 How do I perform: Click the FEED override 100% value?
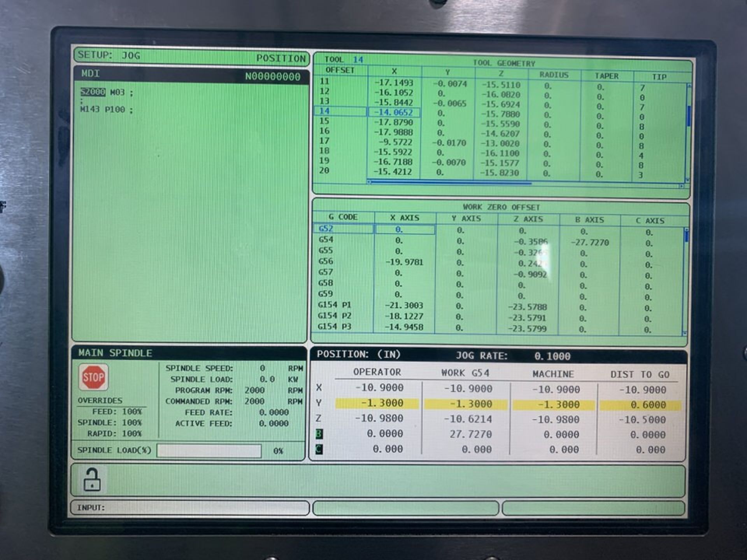[x=132, y=412]
